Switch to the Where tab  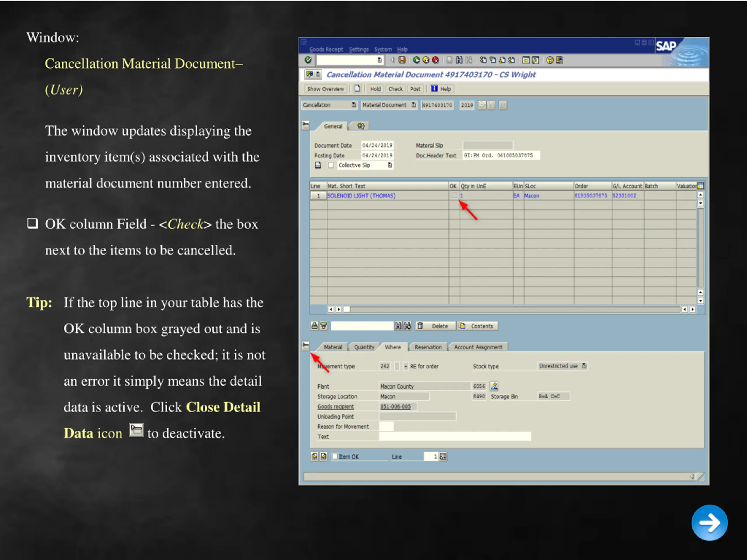pos(393,347)
